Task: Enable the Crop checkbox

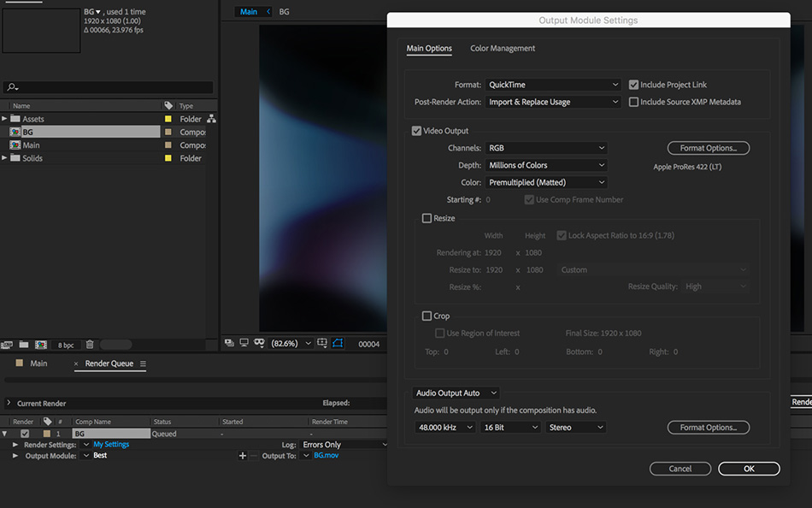Action: tap(427, 316)
